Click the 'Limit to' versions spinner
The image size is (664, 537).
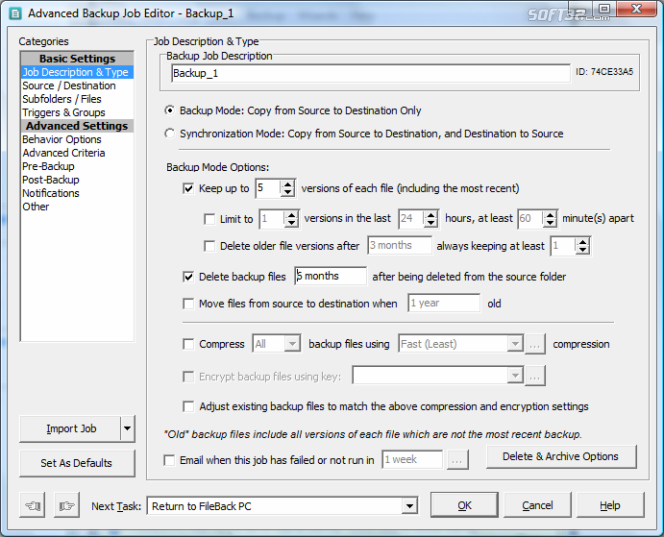click(291, 219)
